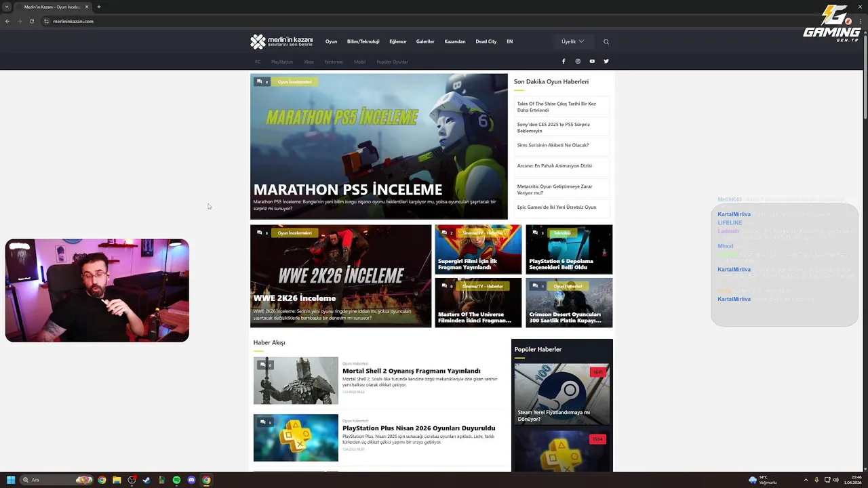The image size is (868, 488).
Task: Open the Kazandan menu
Action: point(455,41)
